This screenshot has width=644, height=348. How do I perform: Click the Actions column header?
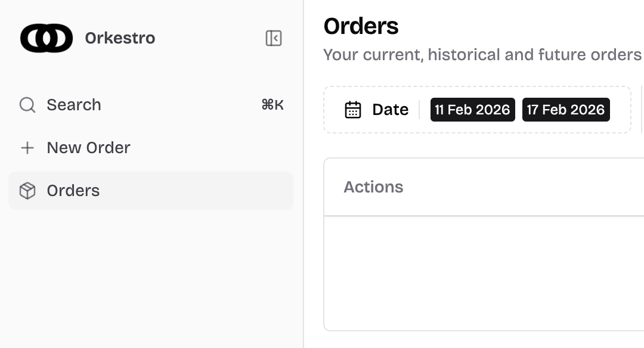pyautogui.click(x=373, y=187)
